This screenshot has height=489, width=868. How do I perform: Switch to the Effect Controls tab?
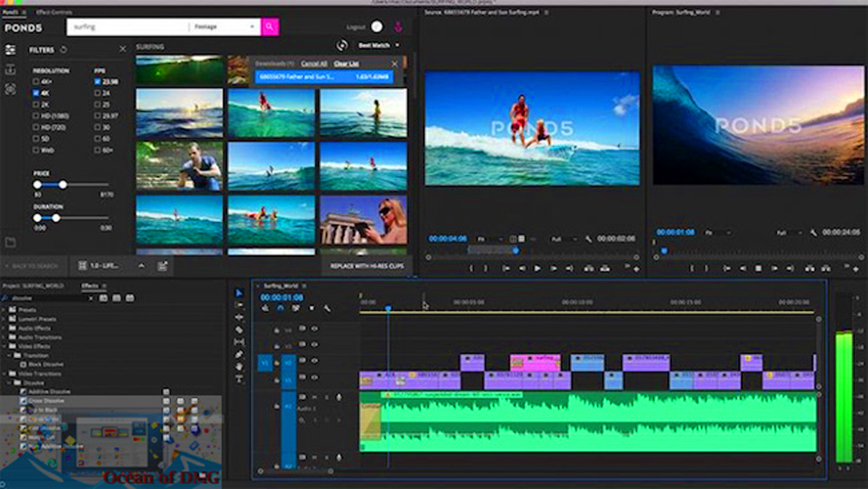click(54, 12)
